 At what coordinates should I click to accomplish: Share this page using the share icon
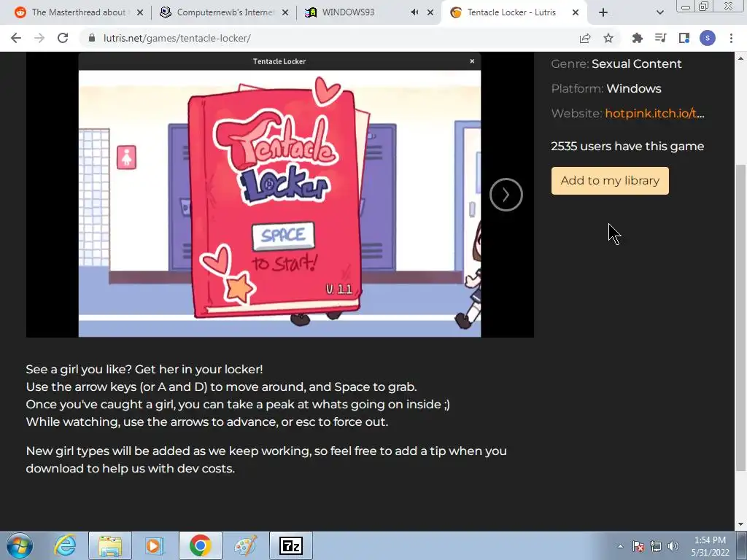[x=585, y=38]
